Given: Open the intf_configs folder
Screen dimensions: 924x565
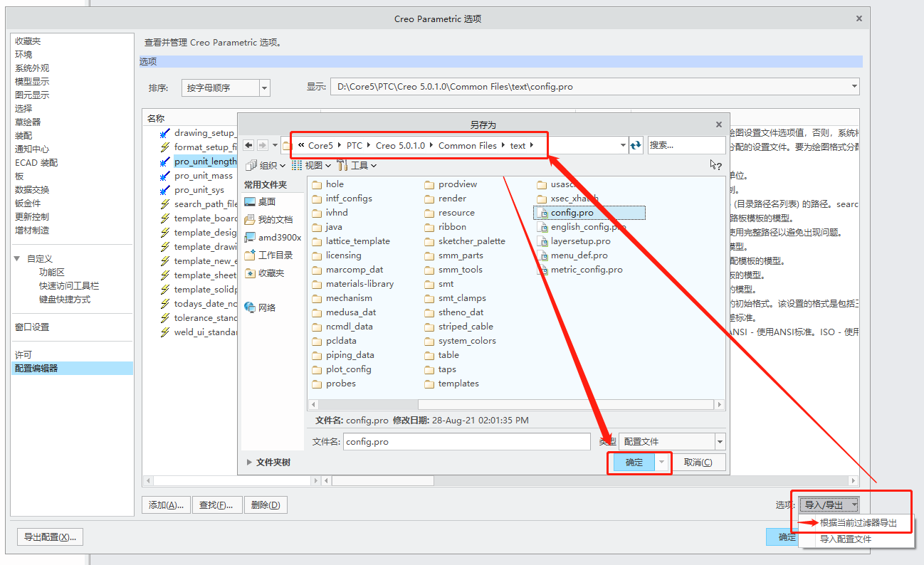Looking at the screenshot, I should pyautogui.click(x=342, y=199).
